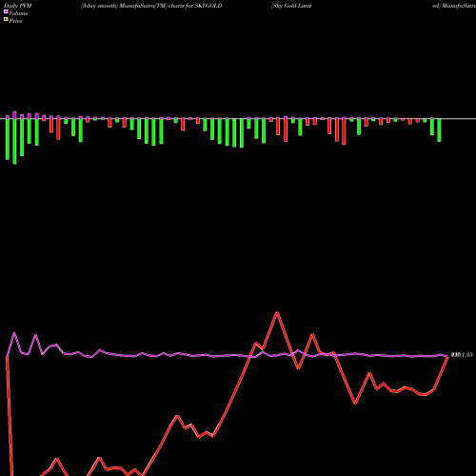Click the longest green bar at far left
The height and width of the screenshot is (476, 476).
[14, 141]
